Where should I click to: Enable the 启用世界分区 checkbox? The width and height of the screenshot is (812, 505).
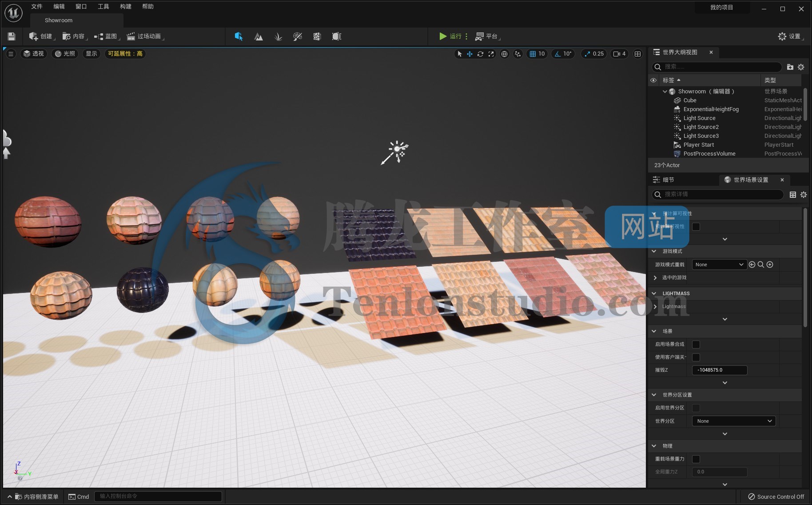pos(696,408)
